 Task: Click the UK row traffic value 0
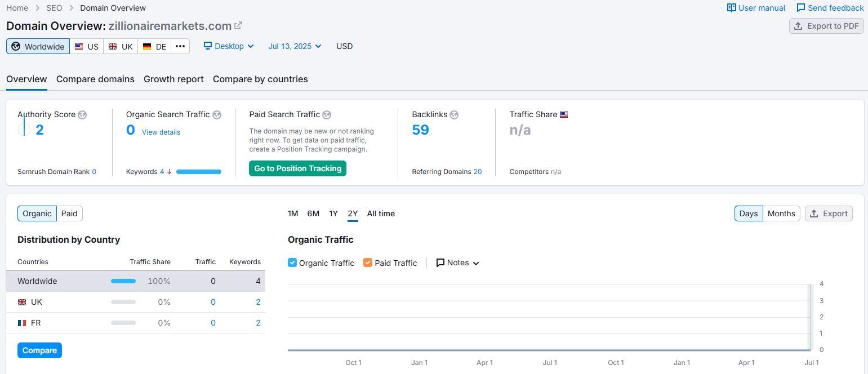point(213,302)
